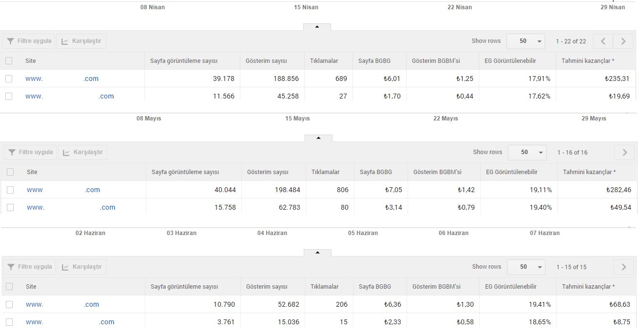The image size is (644, 336).
Task: Open Show rows dropdown in Haziran table
Action: [527, 267]
